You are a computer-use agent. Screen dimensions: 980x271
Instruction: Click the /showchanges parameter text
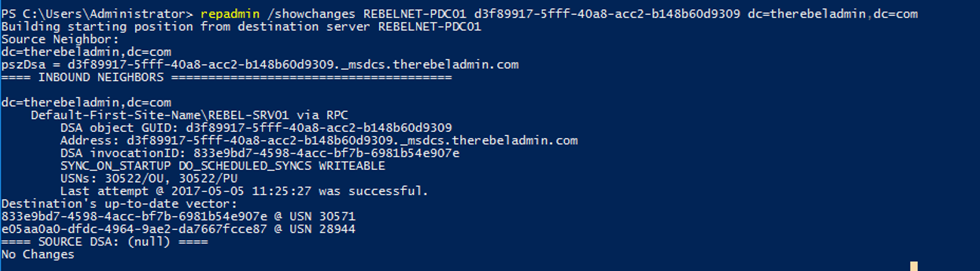(311, 14)
